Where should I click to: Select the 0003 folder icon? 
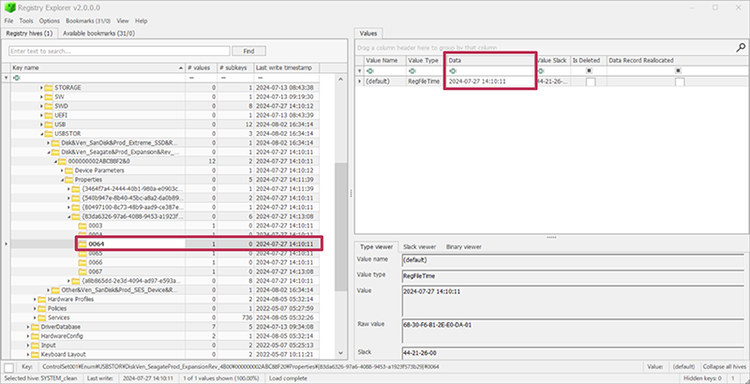[83, 226]
